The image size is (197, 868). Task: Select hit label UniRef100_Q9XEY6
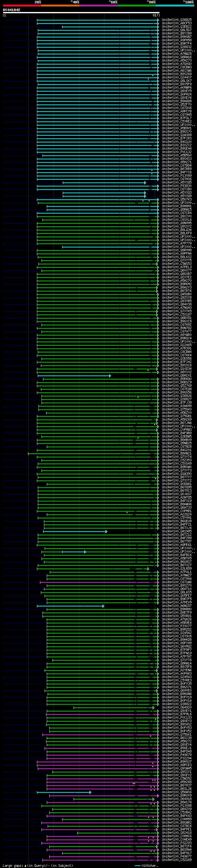click(177, 98)
